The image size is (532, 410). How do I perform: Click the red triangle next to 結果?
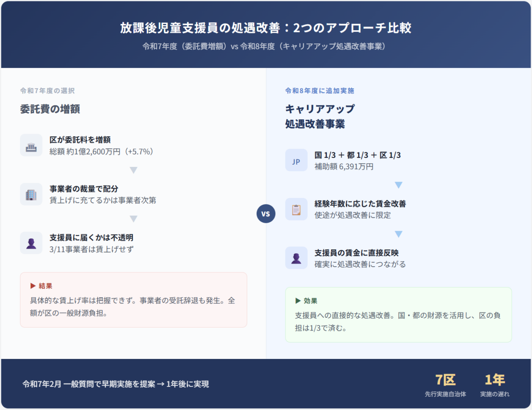(33, 286)
